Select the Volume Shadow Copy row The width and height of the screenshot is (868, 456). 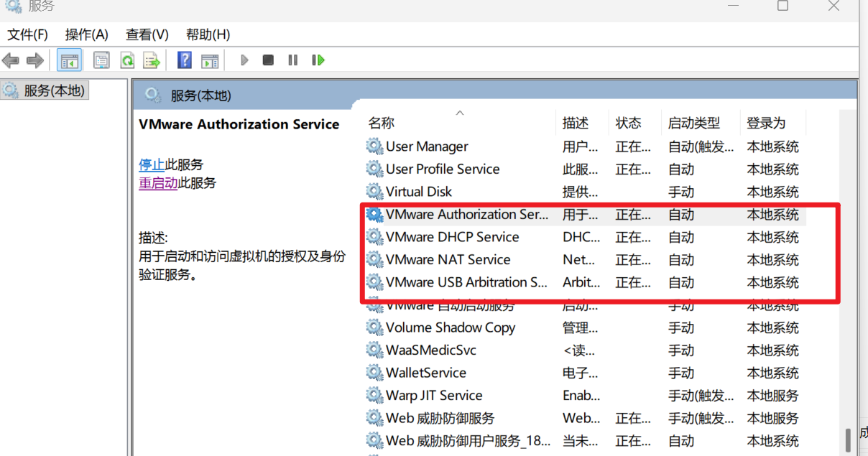point(585,327)
